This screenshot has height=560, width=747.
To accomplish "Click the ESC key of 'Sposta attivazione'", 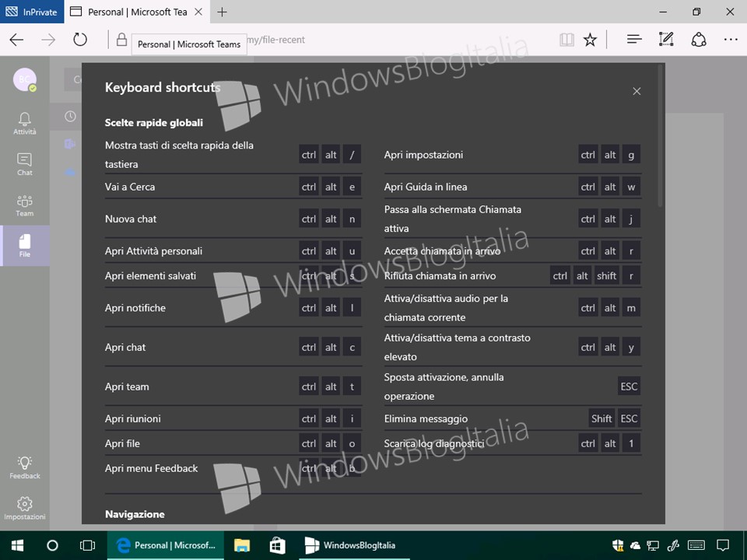I will (x=629, y=387).
